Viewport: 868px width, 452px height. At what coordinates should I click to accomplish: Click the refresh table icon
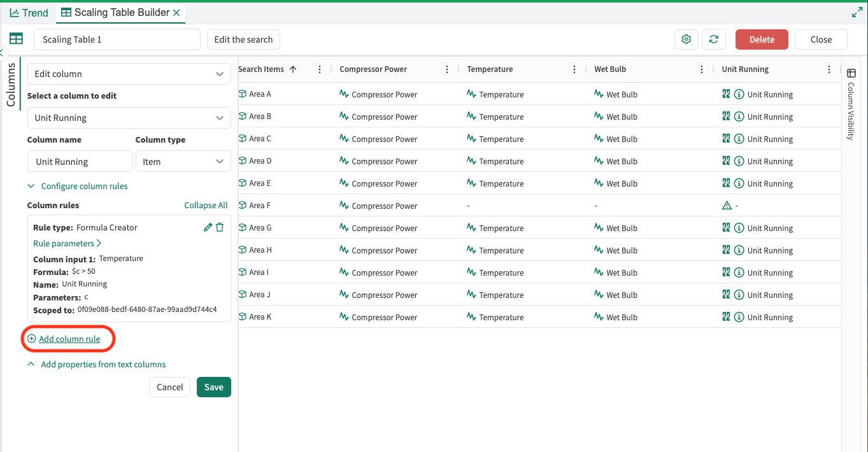[713, 39]
